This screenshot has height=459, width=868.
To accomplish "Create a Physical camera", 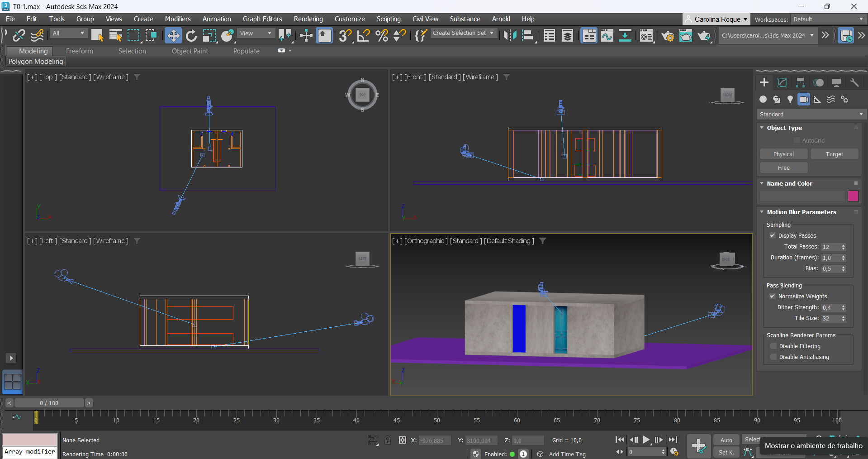I will (x=783, y=154).
